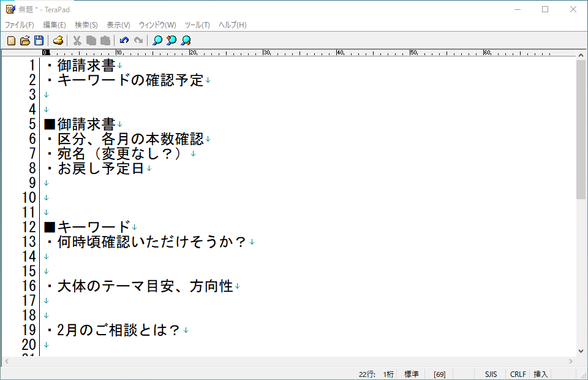Click the CRLF line ending in status bar
Viewport: 588px width, 380px height.
tap(518, 374)
